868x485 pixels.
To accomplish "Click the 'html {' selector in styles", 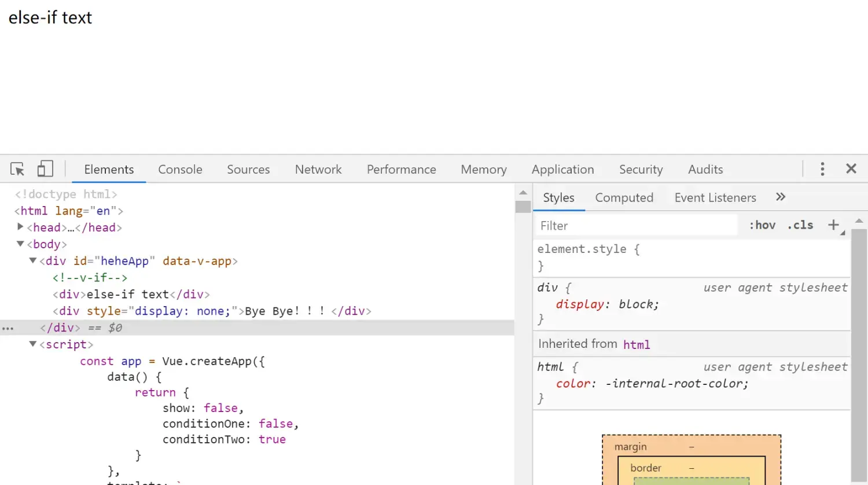I will pos(557,366).
